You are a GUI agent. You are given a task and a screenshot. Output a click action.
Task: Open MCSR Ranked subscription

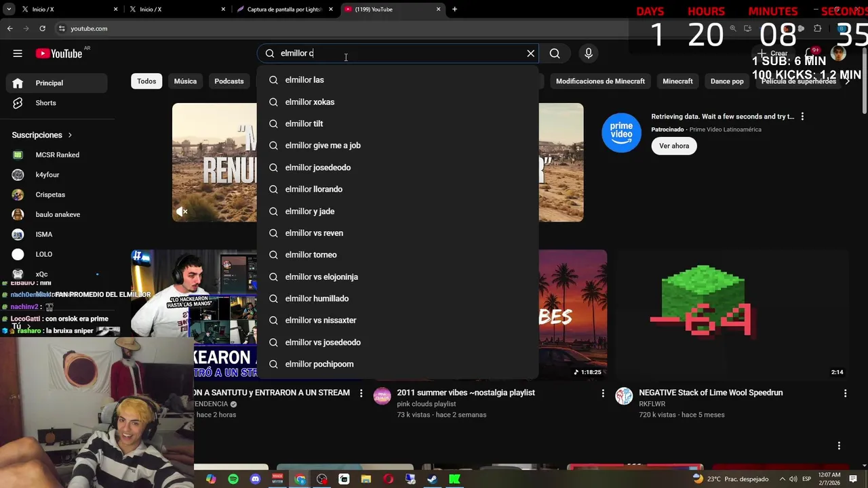click(57, 155)
